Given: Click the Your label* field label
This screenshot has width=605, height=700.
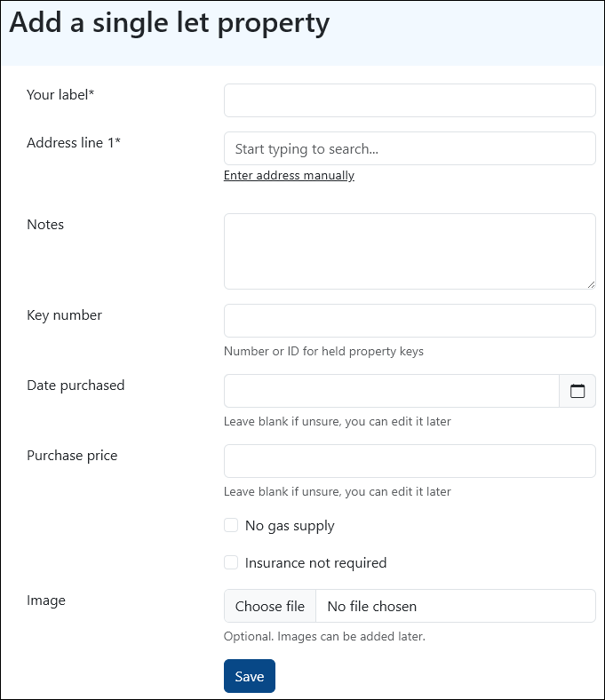Looking at the screenshot, I should coord(60,95).
